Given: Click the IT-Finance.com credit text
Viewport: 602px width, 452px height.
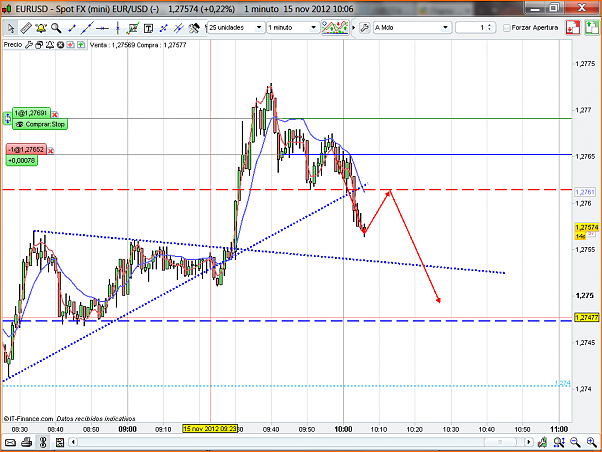Looking at the screenshot, I should [x=28, y=419].
